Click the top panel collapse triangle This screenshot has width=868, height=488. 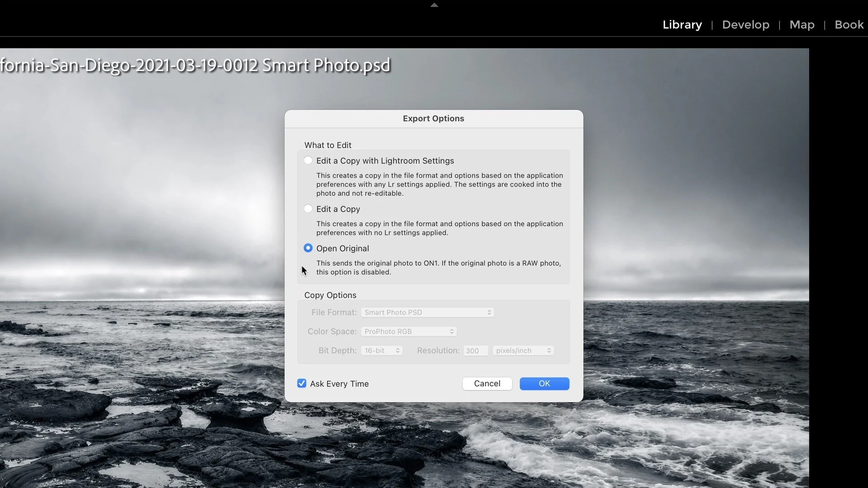[434, 5]
